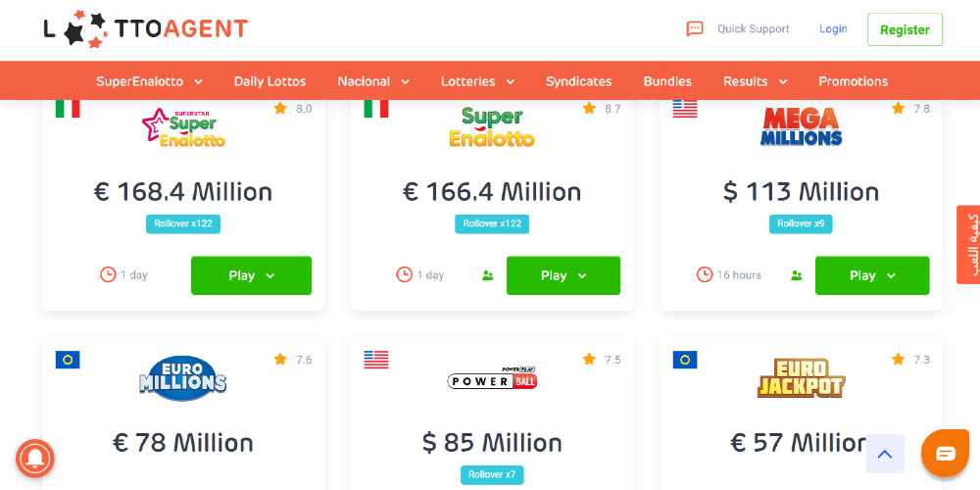This screenshot has width=980, height=490.
Task: Click the Login link
Action: coord(833,29)
